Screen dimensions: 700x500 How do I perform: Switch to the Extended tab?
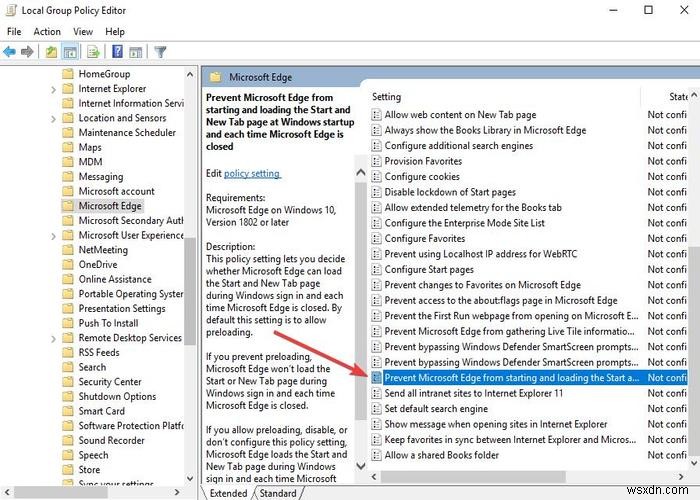click(x=228, y=493)
